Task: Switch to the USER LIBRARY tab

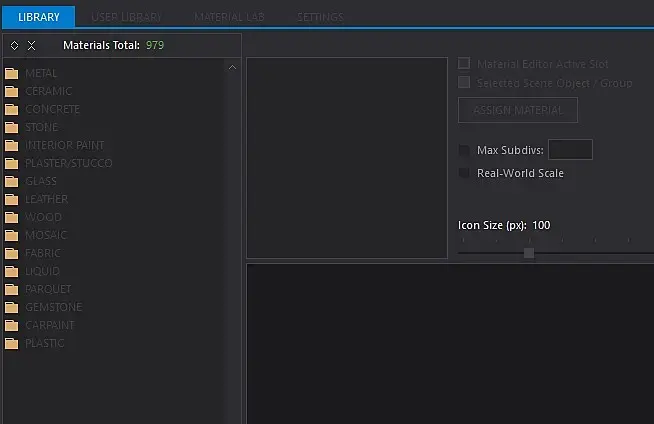Action: 126,17
